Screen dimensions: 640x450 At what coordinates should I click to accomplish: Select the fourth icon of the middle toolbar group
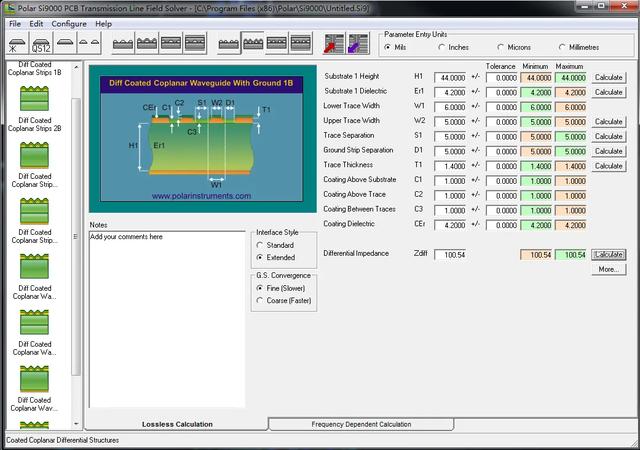[195, 44]
